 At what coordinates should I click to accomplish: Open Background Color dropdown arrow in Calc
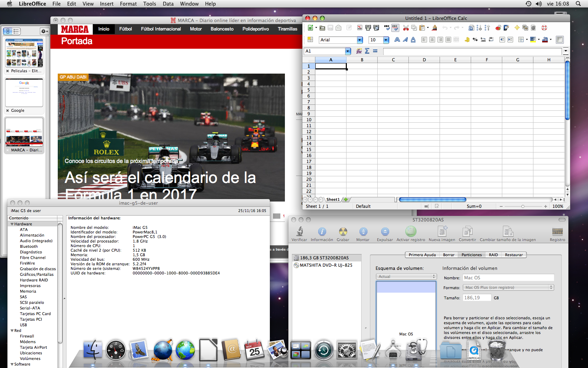click(539, 40)
